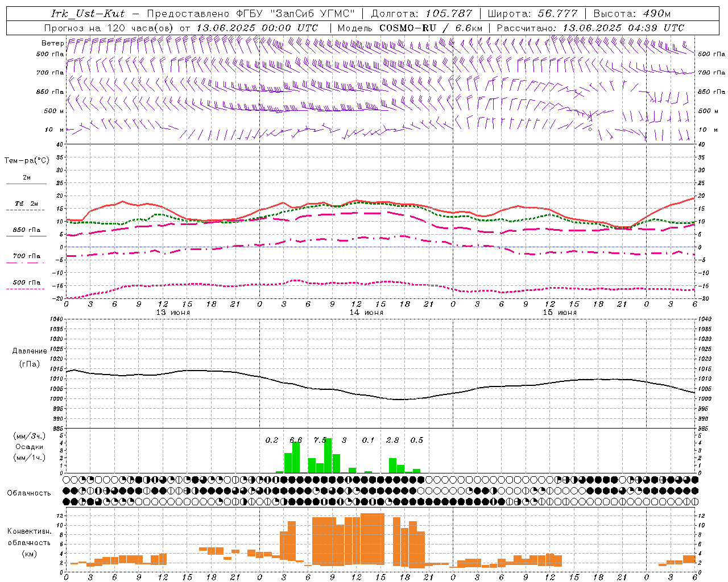Viewport: 728px width, 582px height.
Task: Click the "700 гПа" temperature legend entry
Action: pyautogui.click(x=27, y=256)
